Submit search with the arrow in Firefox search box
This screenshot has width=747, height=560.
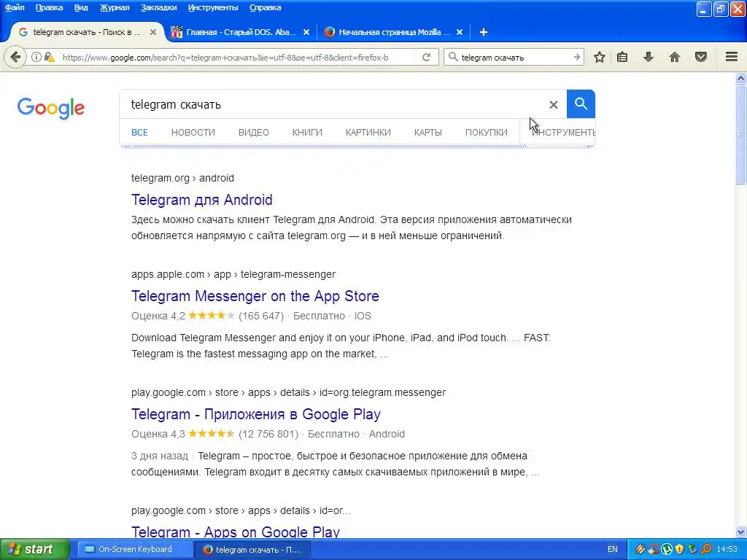(x=577, y=57)
